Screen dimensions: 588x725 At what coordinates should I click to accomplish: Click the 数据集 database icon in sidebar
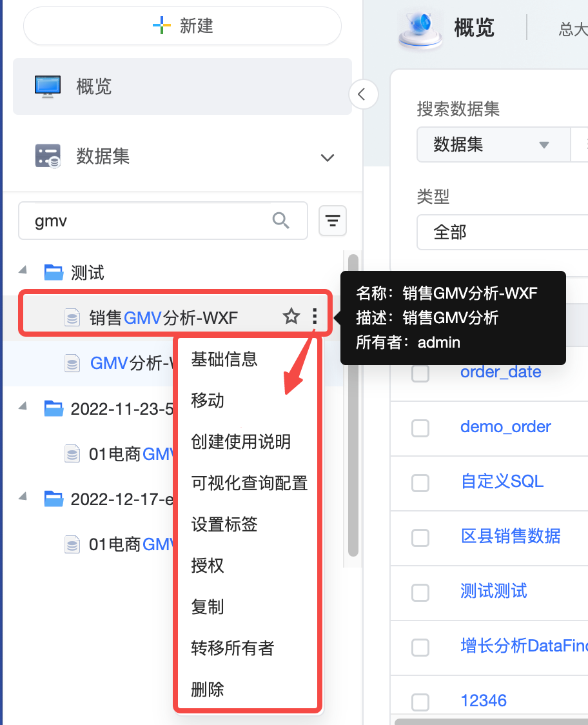48,156
